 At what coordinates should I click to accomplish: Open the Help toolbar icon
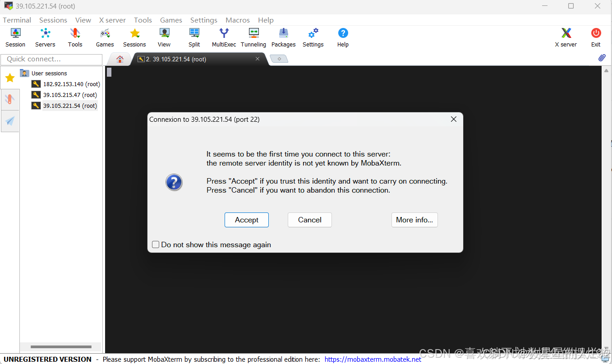point(343,37)
